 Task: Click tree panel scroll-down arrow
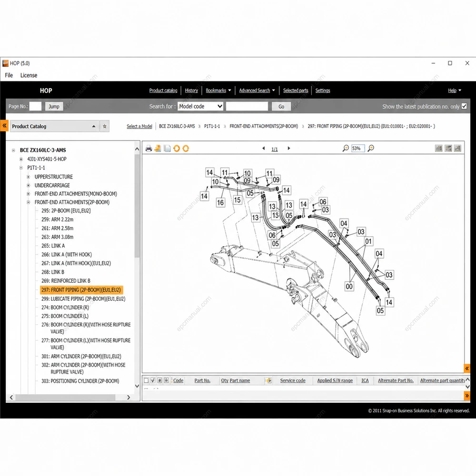[137, 386]
